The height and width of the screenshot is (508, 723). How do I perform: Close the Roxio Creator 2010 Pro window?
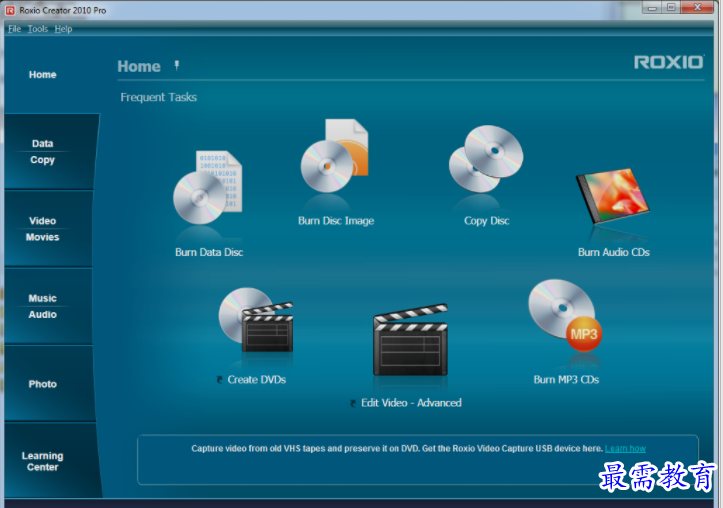[x=698, y=7]
